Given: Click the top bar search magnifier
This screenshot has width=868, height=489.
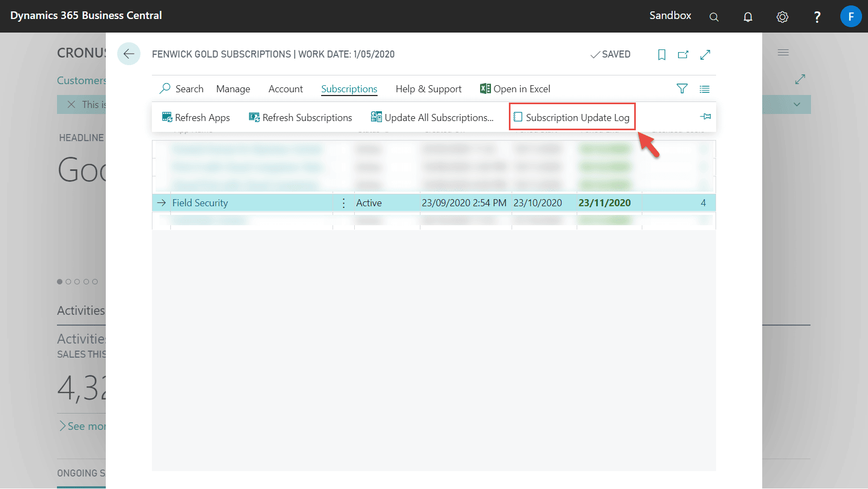Looking at the screenshot, I should (714, 17).
